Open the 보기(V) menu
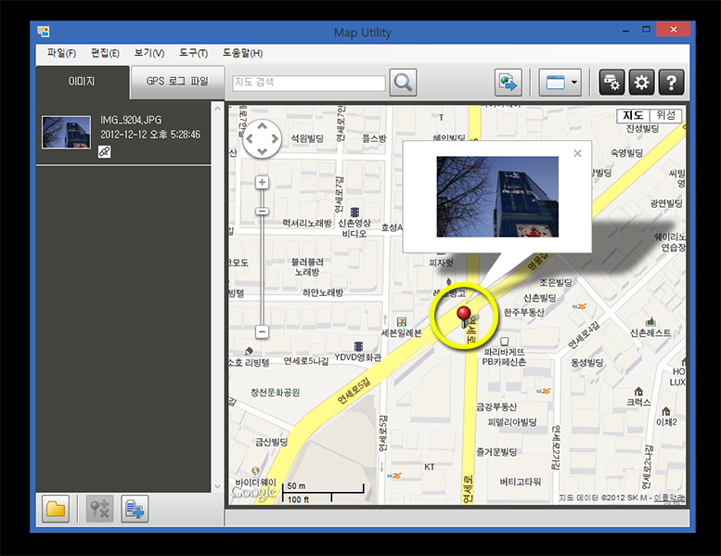Screen dimensions: 721x556 click(x=149, y=53)
